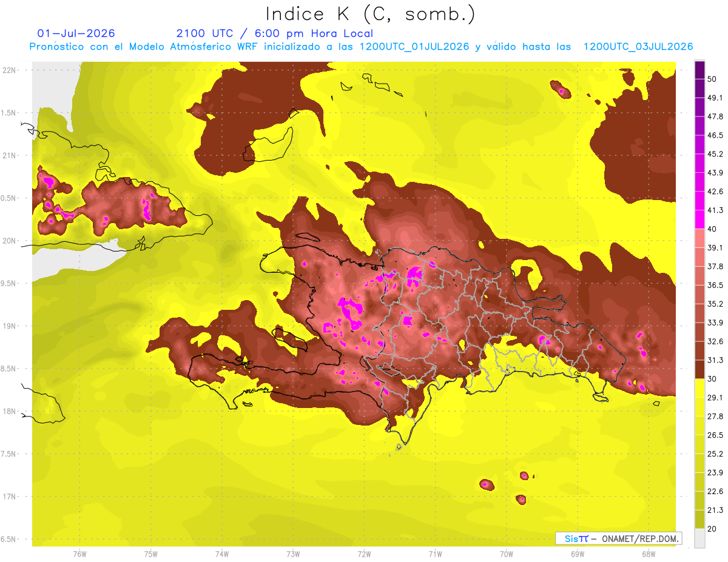Click the '17N' latitude label

[10, 497]
